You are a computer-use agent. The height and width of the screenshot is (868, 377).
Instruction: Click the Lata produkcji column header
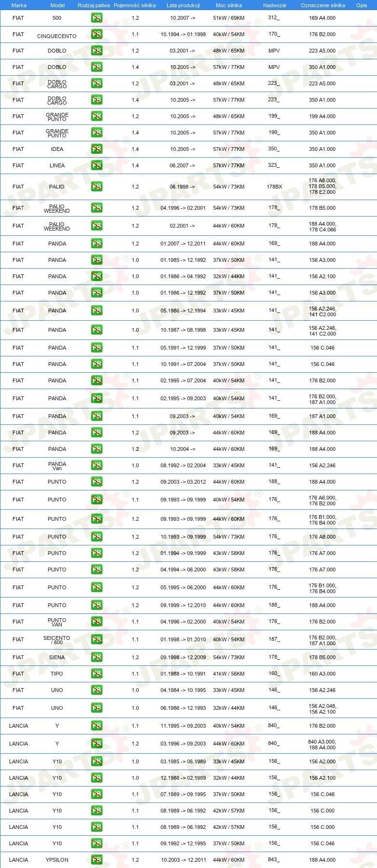(183, 5)
